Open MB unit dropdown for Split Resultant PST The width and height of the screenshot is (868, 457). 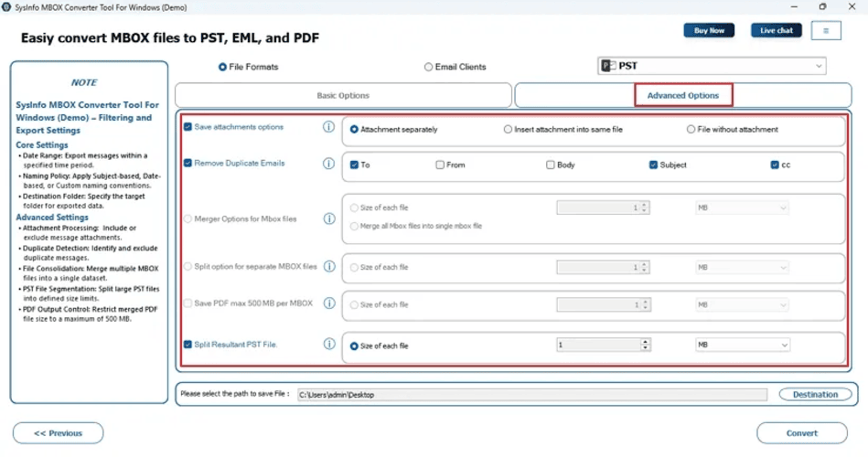[743, 345]
